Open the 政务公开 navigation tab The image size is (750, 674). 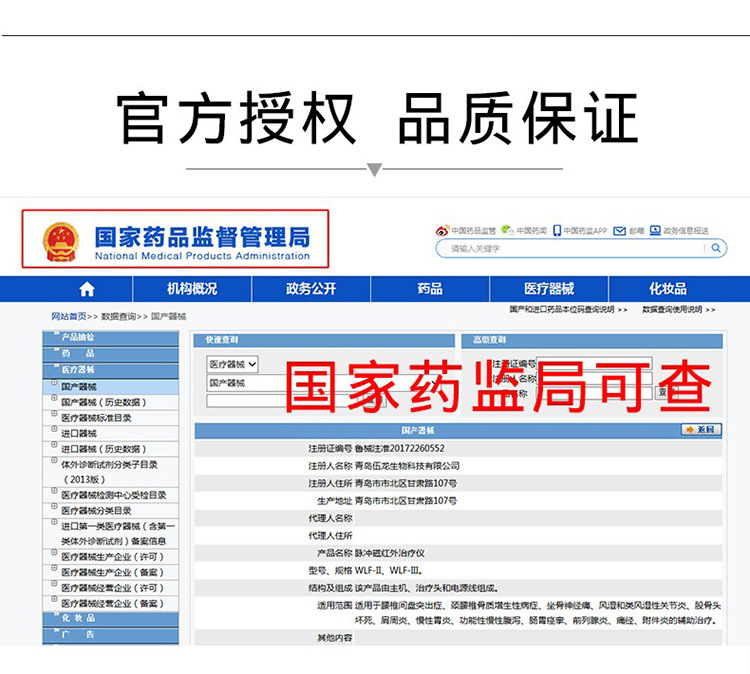311,289
